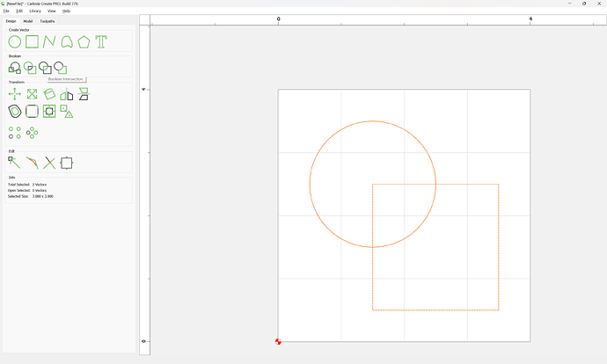Open the Help menu
The width and height of the screenshot is (607, 364).
pos(67,11)
